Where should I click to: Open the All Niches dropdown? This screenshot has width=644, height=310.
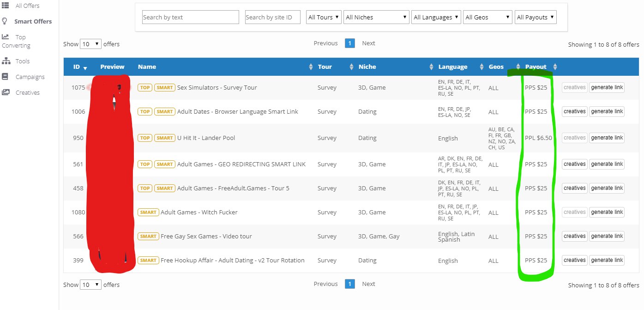click(x=376, y=17)
